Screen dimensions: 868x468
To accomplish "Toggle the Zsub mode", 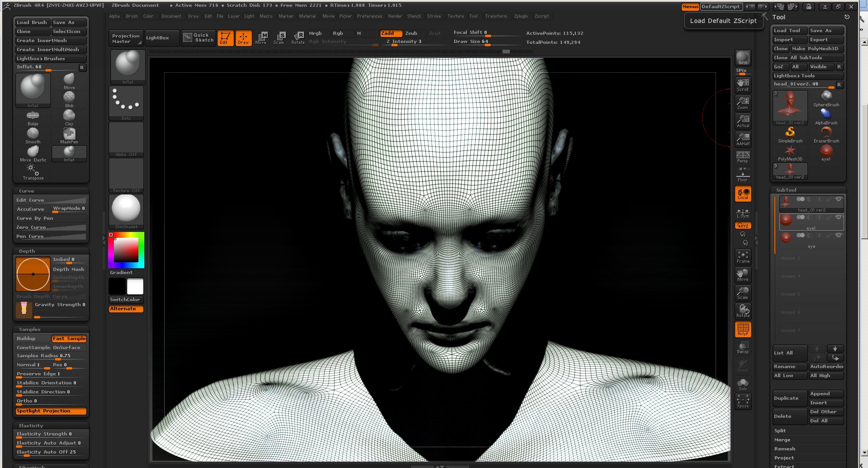I will pyautogui.click(x=411, y=33).
